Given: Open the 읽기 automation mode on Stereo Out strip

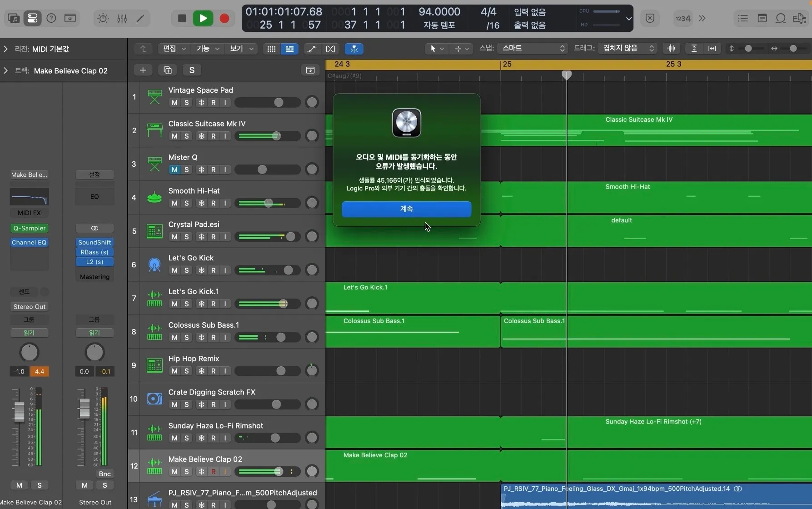Looking at the screenshot, I should pyautogui.click(x=95, y=333).
